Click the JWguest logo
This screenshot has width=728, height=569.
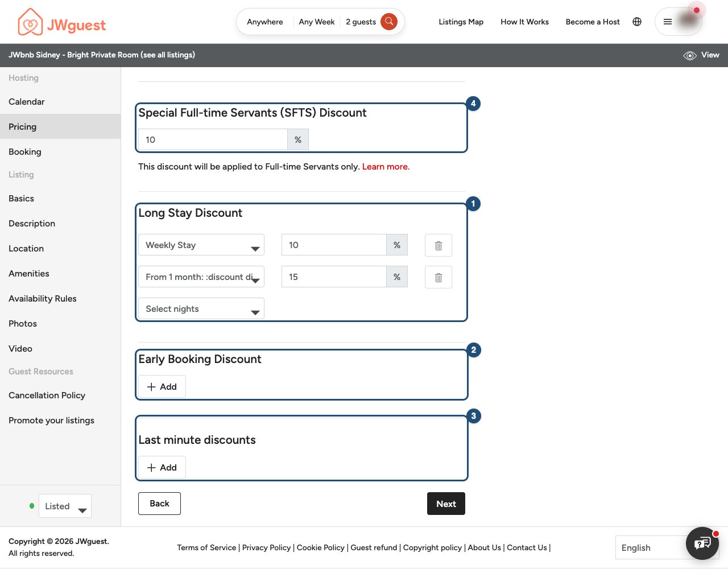click(x=61, y=22)
